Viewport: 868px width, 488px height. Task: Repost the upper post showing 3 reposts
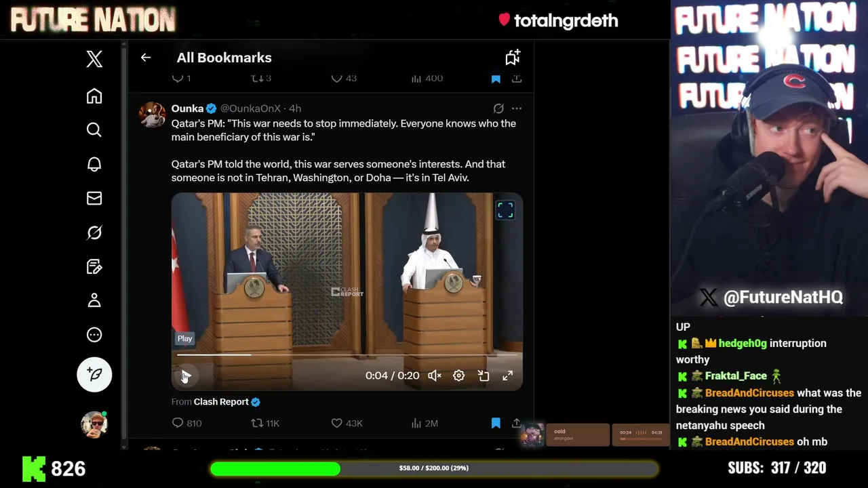(x=261, y=78)
